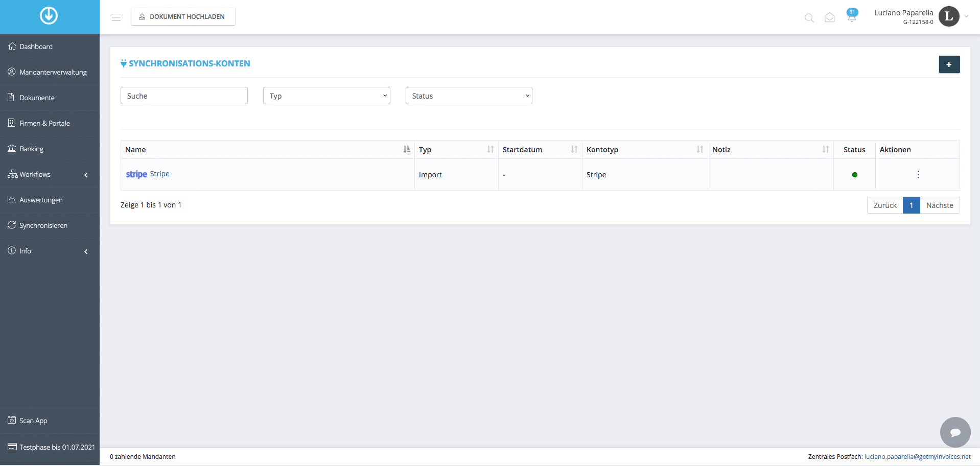Click the Luciano Paparella user name
The height and width of the screenshot is (466, 980).
point(903,13)
